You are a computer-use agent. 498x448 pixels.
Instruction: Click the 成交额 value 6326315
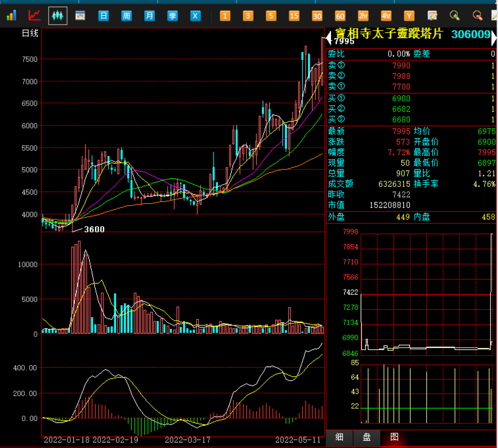[394, 184]
